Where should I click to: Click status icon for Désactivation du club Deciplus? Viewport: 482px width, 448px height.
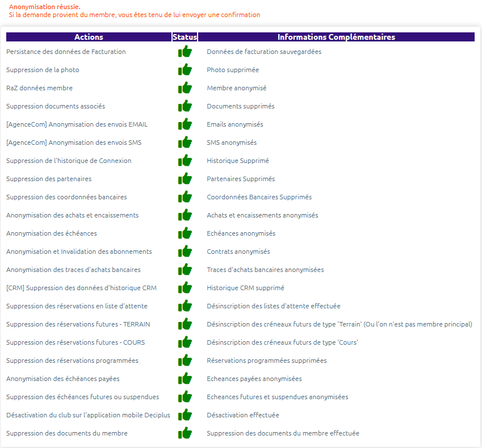tap(185, 415)
